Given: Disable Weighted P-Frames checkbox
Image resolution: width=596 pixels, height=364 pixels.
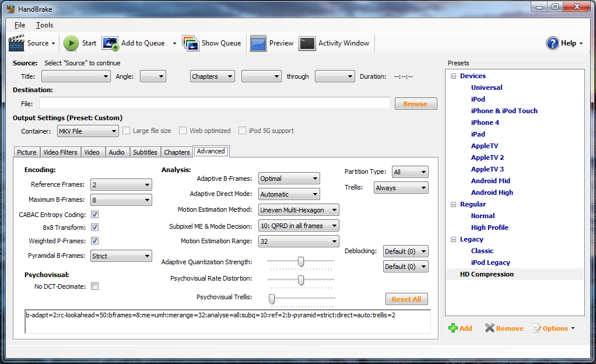Looking at the screenshot, I should coord(94,241).
